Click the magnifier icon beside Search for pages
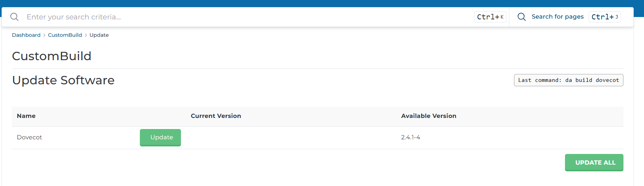The height and width of the screenshot is (186, 644). (522, 17)
